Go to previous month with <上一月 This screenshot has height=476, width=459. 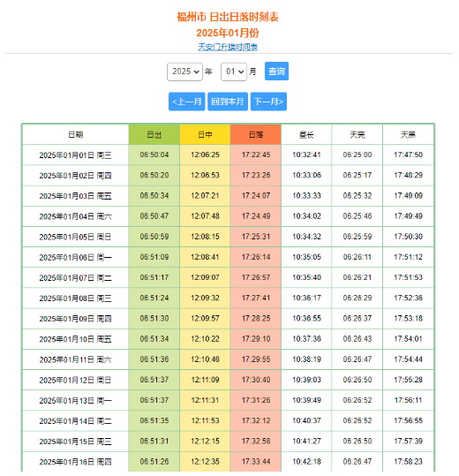[x=186, y=102]
